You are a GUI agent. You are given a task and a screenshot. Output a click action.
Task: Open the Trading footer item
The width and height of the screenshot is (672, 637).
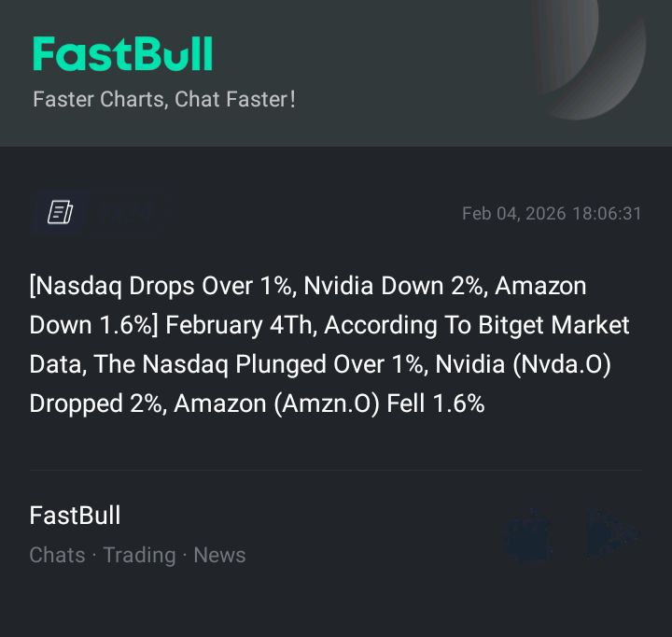[139, 555]
